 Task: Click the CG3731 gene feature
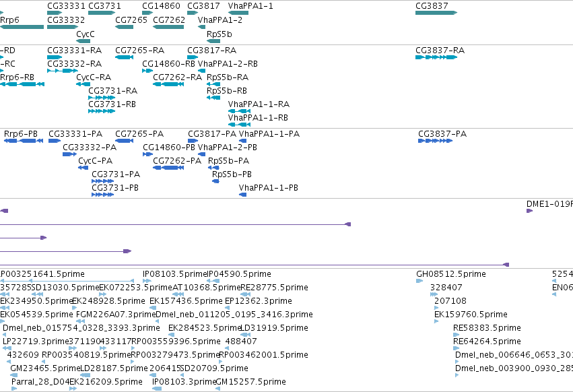(102, 13)
